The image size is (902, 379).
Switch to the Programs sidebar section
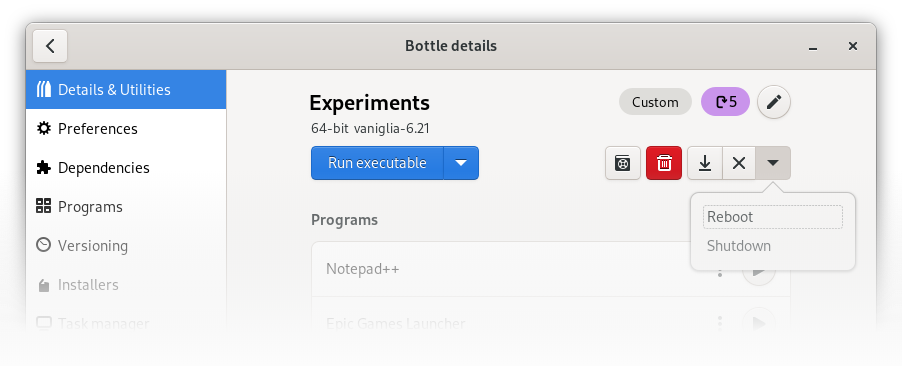(126, 206)
